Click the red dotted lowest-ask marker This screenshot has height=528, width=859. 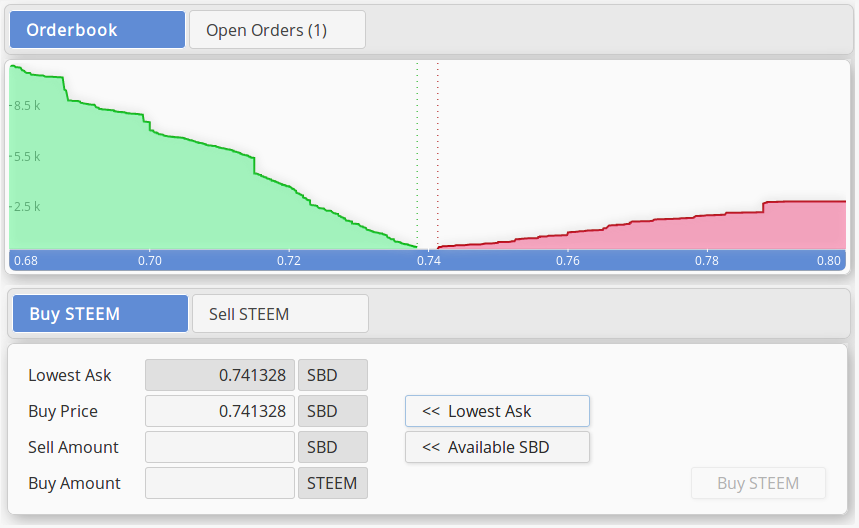438,156
